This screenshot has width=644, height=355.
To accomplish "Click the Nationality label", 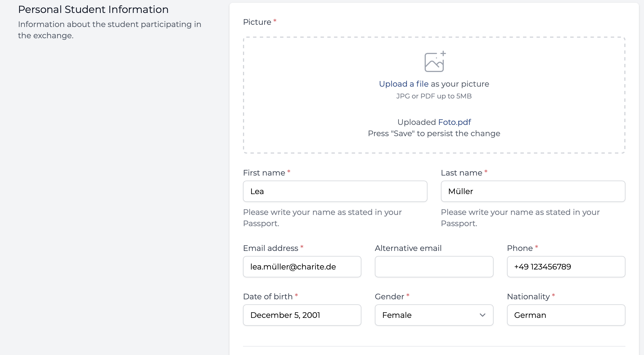I will point(528,296).
